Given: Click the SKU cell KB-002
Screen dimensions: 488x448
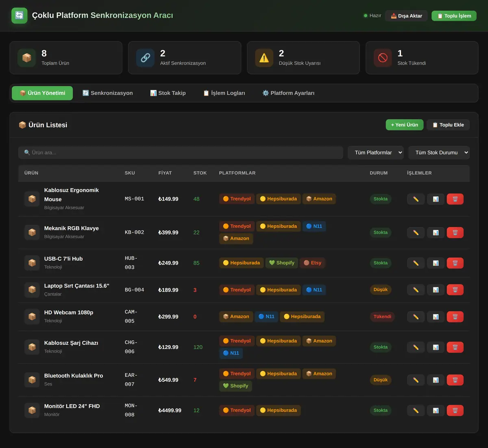Looking at the screenshot, I should point(134,233).
